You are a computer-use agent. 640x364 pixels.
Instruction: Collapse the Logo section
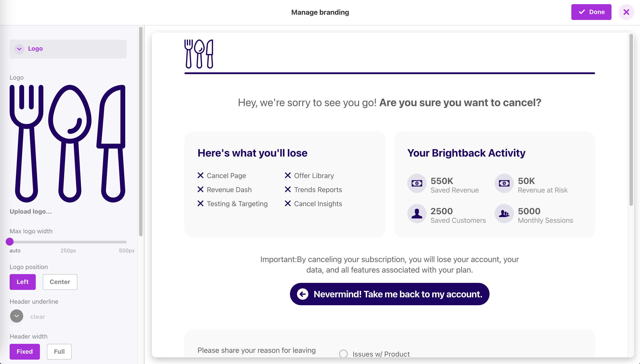click(19, 49)
